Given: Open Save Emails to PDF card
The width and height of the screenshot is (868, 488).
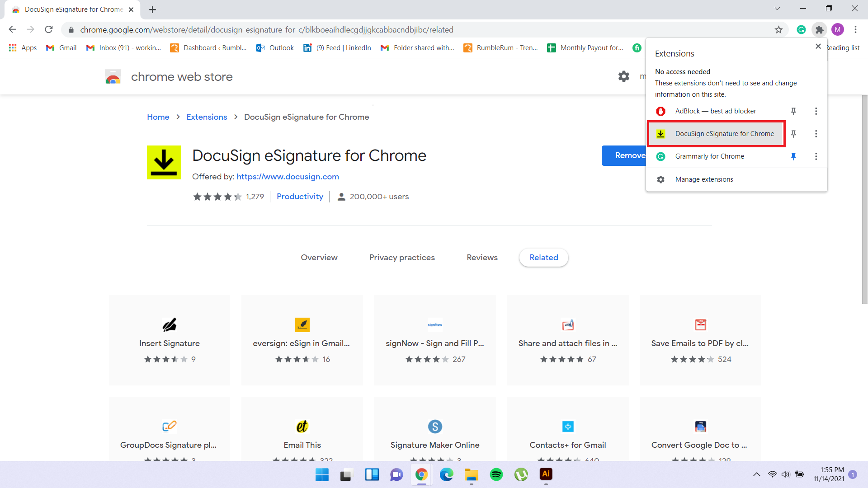Looking at the screenshot, I should (700, 340).
